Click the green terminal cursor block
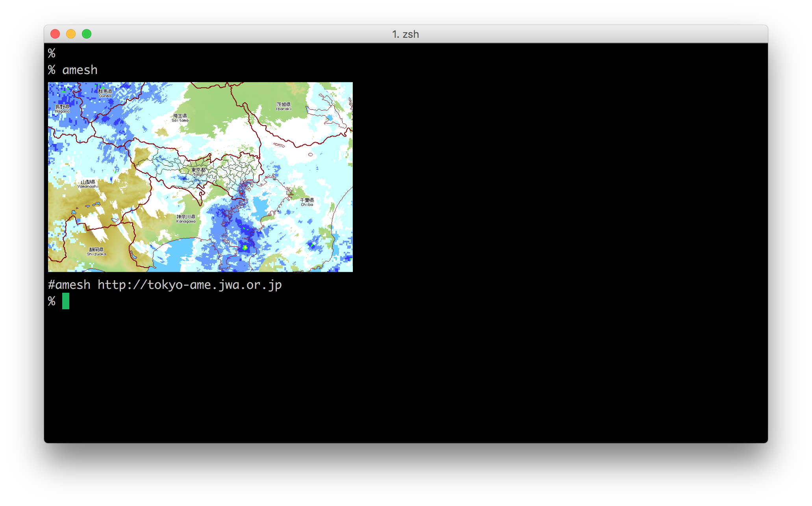Viewport: 812px width, 506px height. 66,301
